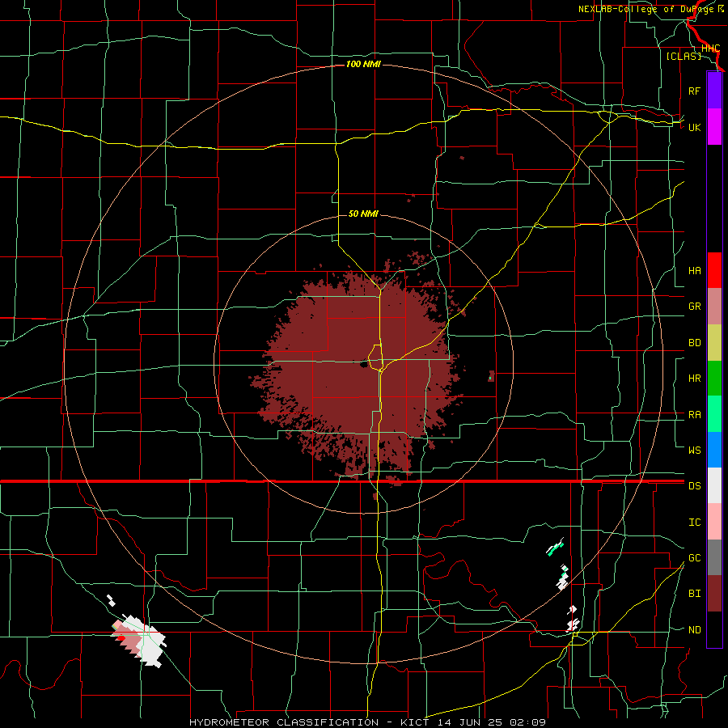Pick the BI dark red swatch
The width and height of the screenshot is (728, 728).
pos(714,594)
